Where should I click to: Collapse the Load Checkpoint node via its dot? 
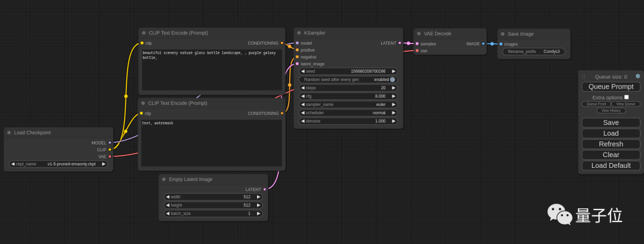[9, 133]
